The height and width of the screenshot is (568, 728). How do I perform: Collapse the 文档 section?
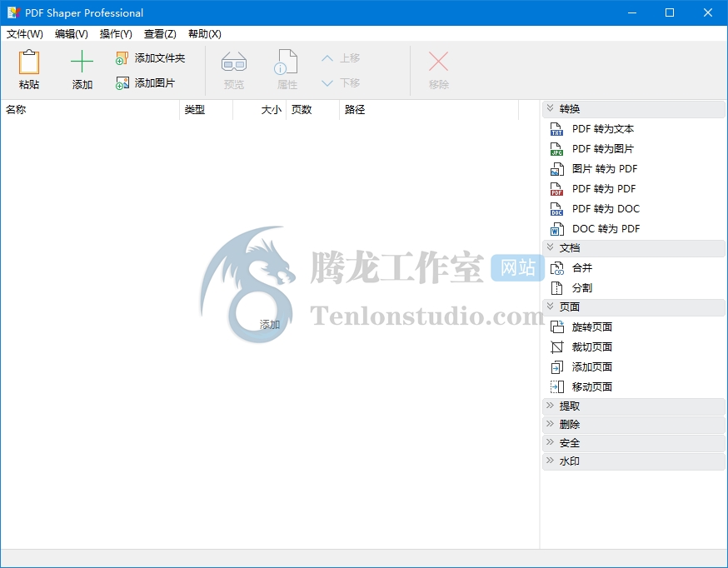pos(633,248)
